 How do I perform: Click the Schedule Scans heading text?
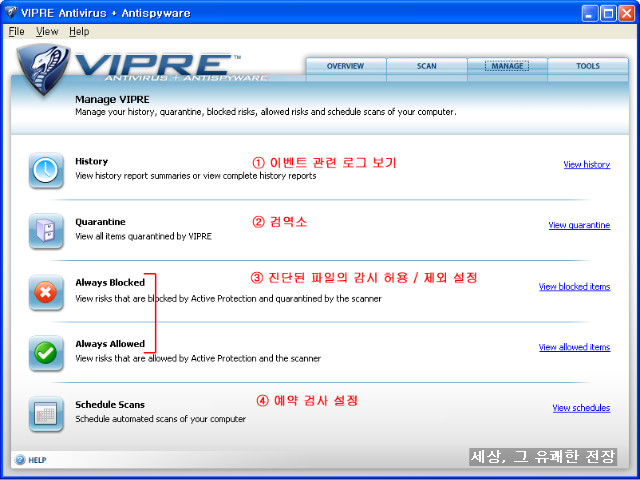110,404
